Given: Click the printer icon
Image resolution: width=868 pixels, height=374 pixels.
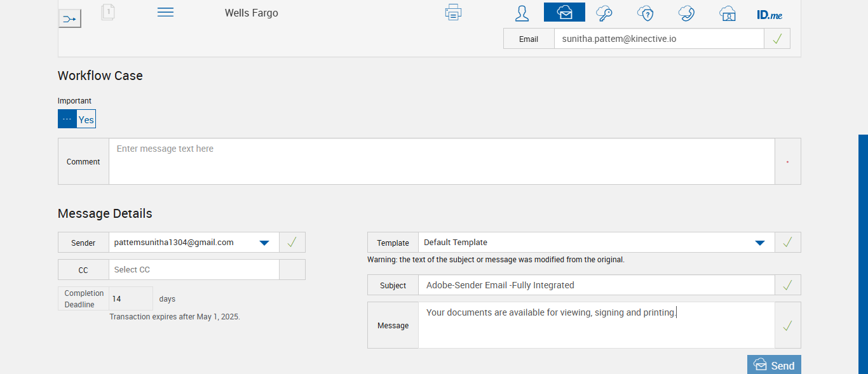Looking at the screenshot, I should click(x=453, y=13).
